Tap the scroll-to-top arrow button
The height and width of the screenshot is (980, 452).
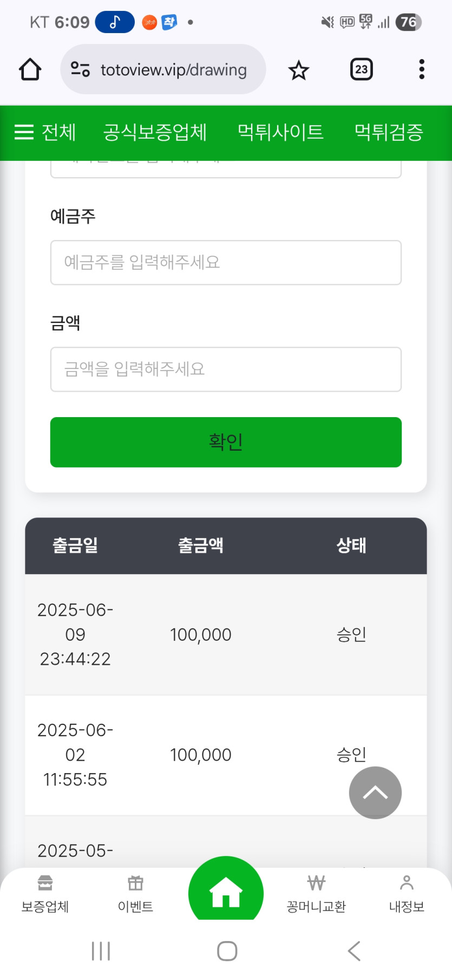click(375, 793)
